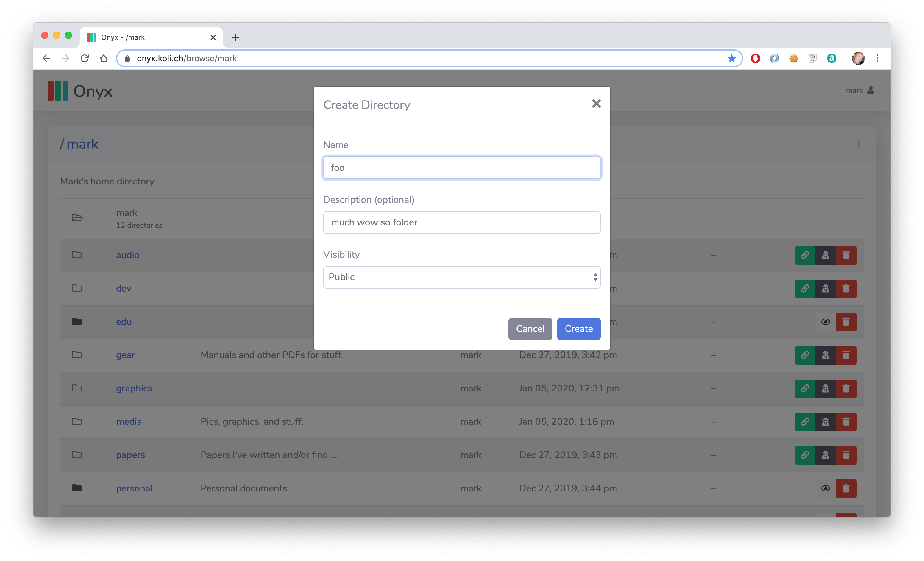Image resolution: width=924 pixels, height=561 pixels.
Task: Close the Create Directory dialog
Action: (x=596, y=104)
